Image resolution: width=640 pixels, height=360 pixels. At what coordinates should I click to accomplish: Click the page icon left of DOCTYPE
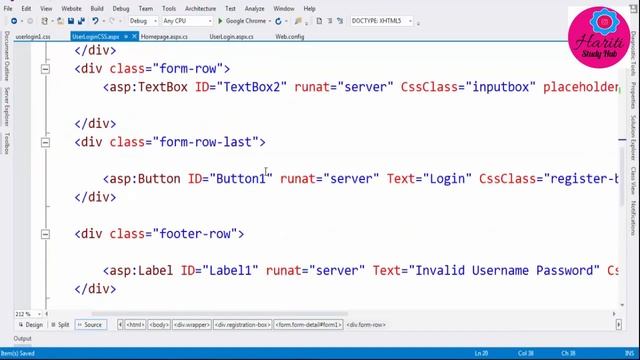[319, 21]
